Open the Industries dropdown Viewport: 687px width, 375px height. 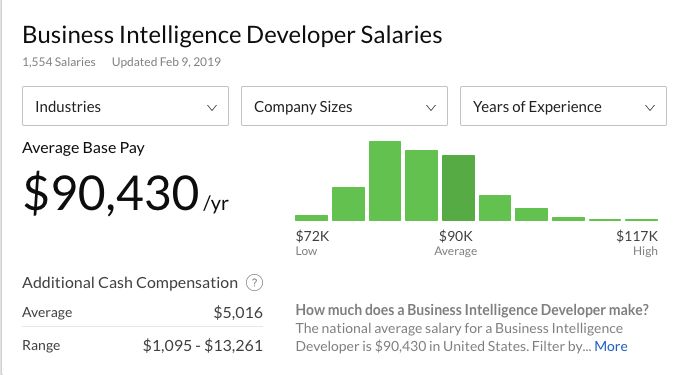[x=125, y=106]
